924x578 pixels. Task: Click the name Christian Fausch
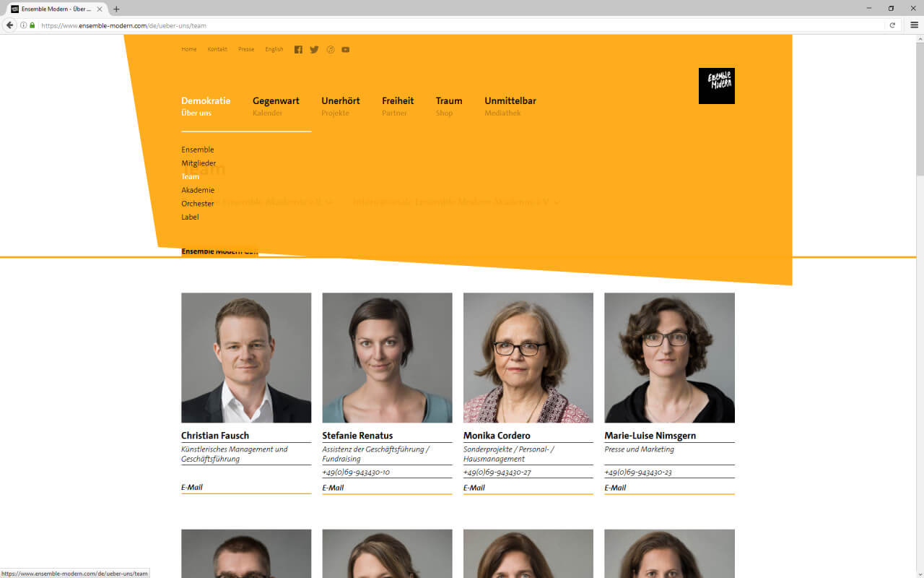pyautogui.click(x=215, y=436)
